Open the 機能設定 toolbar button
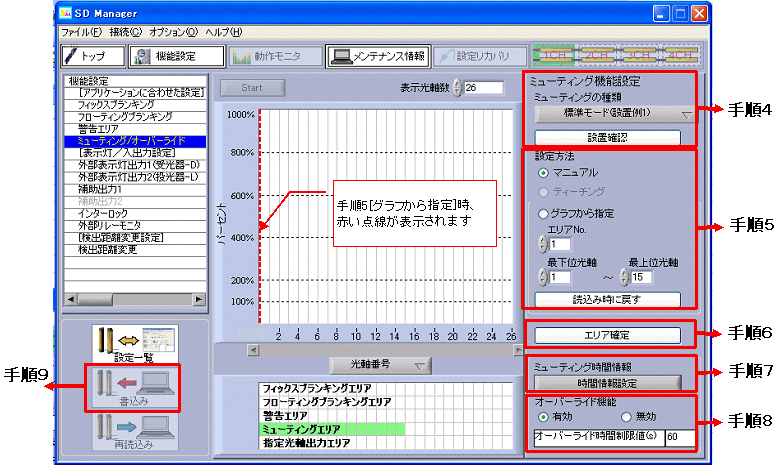The width and height of the screenshot is (781, 466). 177,56
